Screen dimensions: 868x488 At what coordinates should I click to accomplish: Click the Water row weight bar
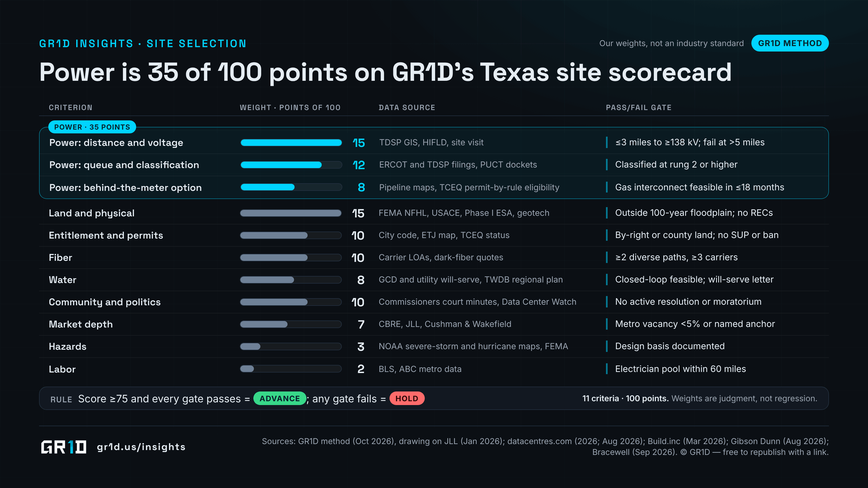pos(291,280)
